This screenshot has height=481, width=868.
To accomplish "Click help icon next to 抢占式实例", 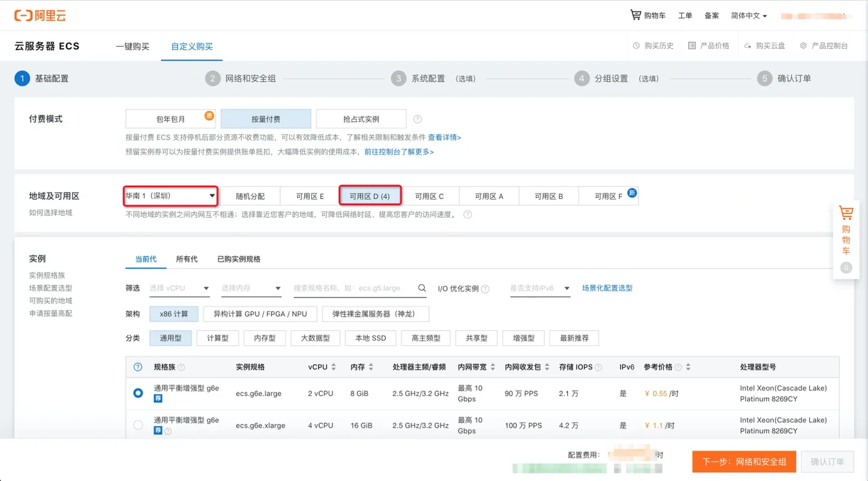I will [x=418, y=119].
